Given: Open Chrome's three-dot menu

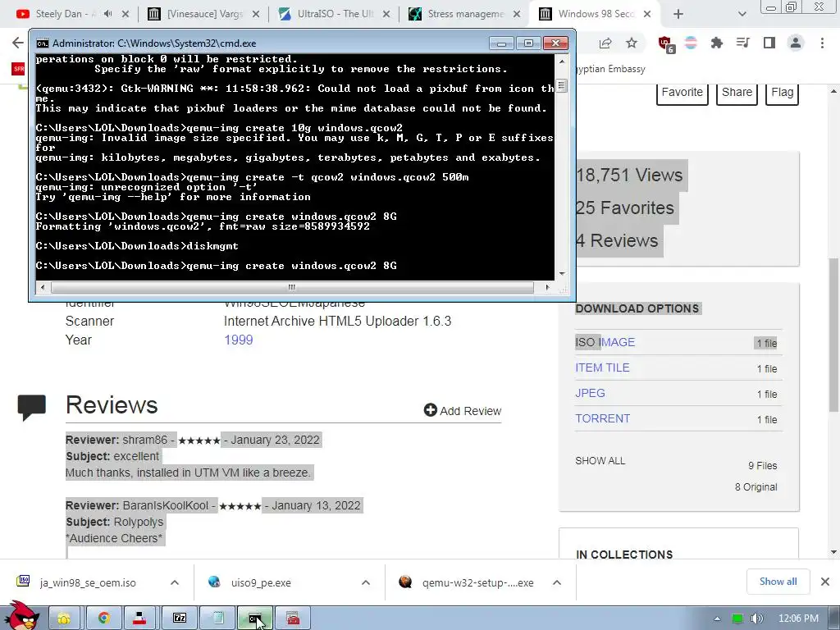Looking at the screenshot, I should click(x=822, y=43).
